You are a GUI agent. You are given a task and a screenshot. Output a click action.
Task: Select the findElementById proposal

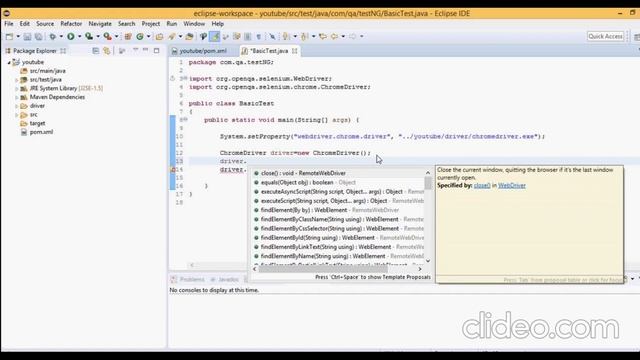coord(338,238)
